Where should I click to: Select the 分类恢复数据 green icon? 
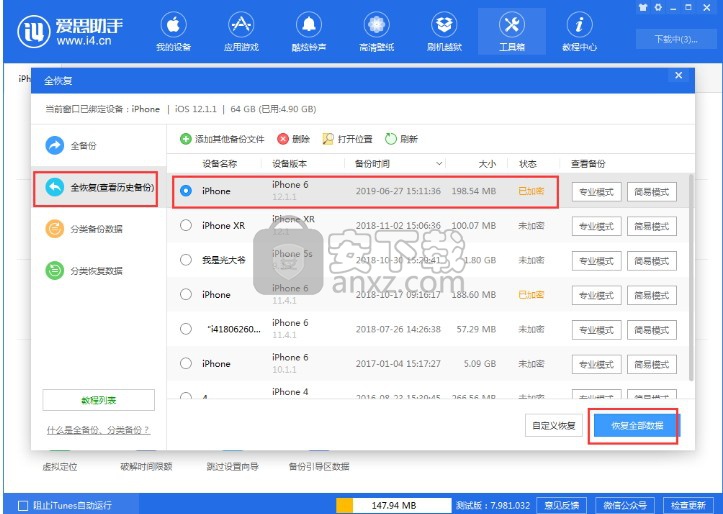pos(54,271)
